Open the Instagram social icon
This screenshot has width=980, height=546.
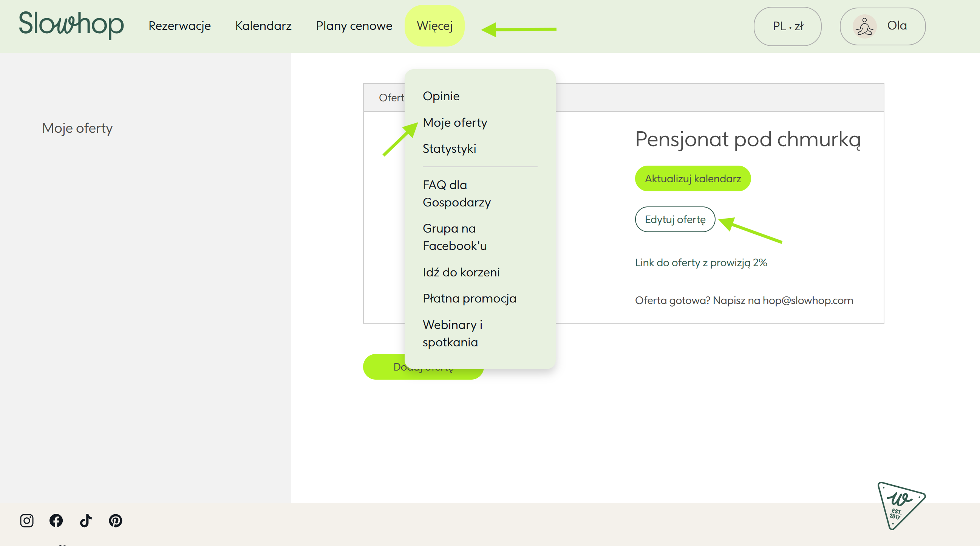[26, 520]
